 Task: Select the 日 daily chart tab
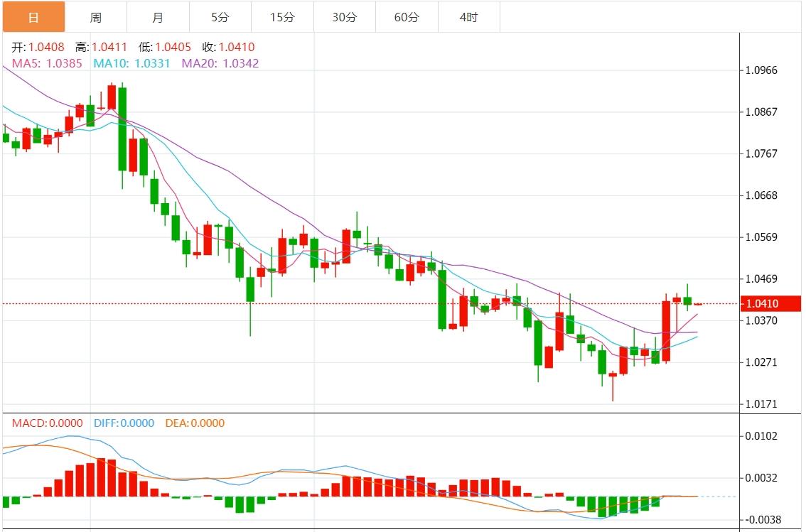[33, 17]
